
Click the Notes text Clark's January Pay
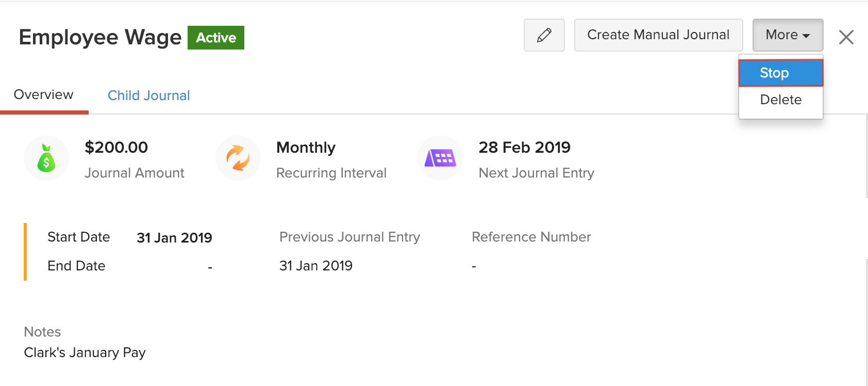[x=84, y=352]
